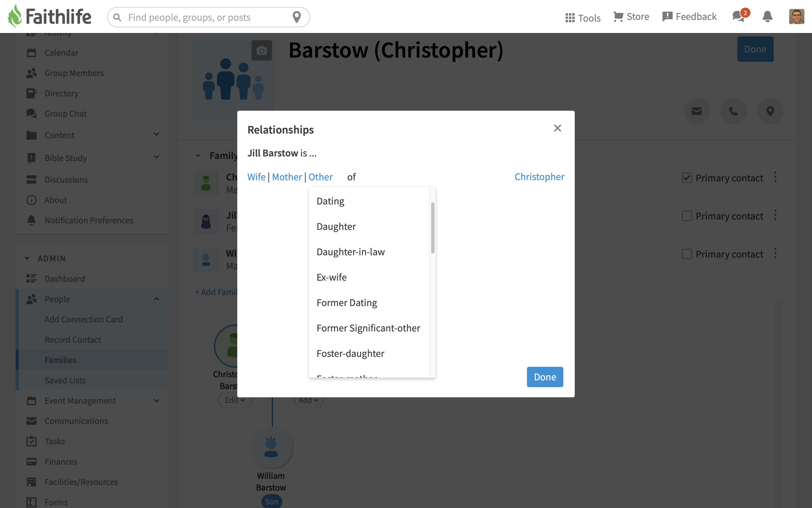Open more options for Jill's row
This screenshot has height=508, width=812.
775,215
